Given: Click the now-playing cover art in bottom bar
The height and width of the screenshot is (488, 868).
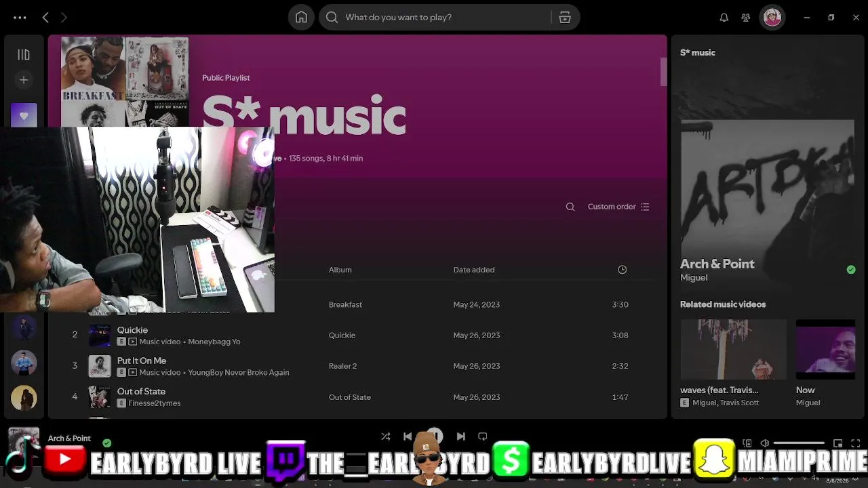Looking at the screenshot, I should (23, 443).
